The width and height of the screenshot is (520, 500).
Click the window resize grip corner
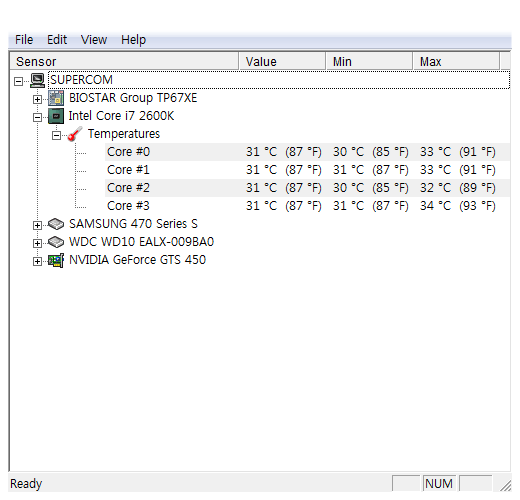(x=506, y=486)
